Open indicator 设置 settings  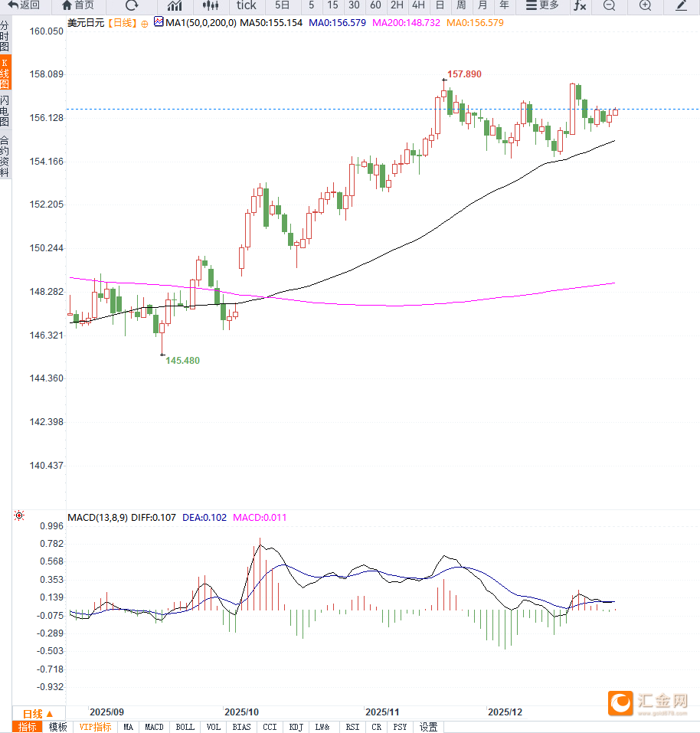click(428, 727)
